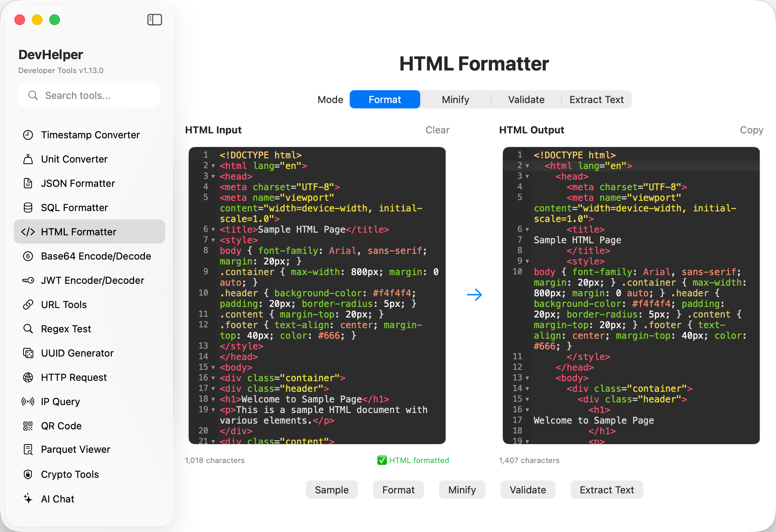Viewport: 776px width, 532px height.
Task: Collapse output html fold on line 2
Action: click(527, 166)
